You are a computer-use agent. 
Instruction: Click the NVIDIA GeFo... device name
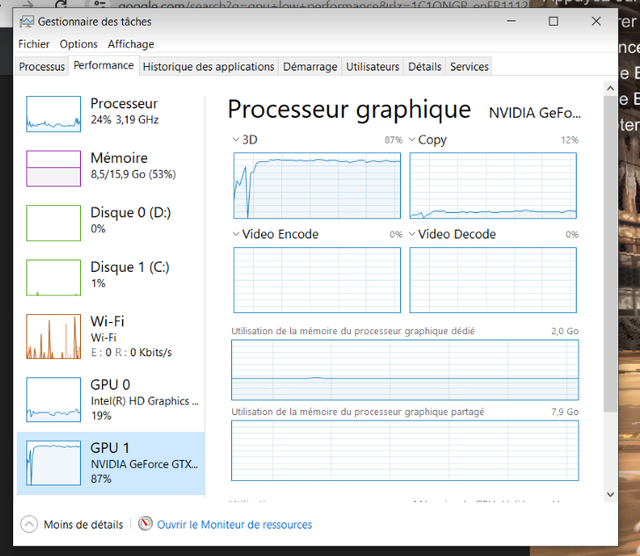[535, 113]
